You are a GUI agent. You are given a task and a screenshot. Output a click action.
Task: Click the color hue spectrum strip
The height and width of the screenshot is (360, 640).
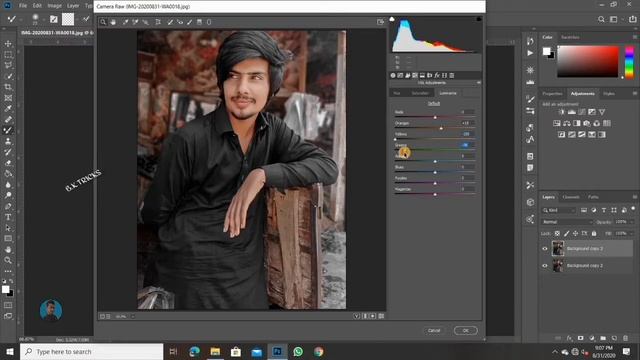click(629, 62)
